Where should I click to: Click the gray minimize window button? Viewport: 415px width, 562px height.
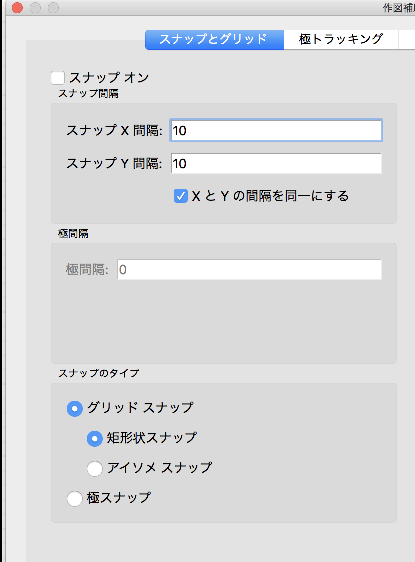point(35,8)
